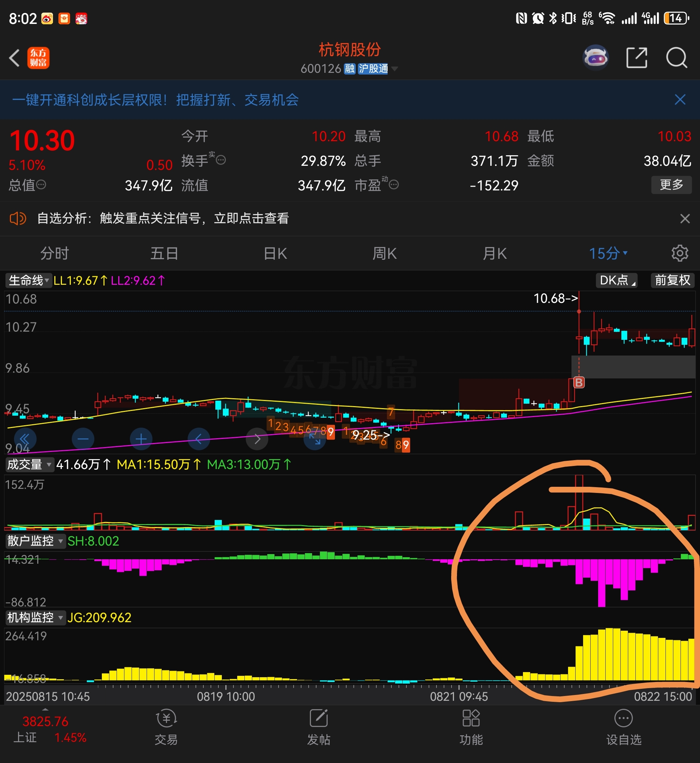Switch to 五日 chart tab
Viewport: 700px width, 763px height.
[x=164, y=253]
